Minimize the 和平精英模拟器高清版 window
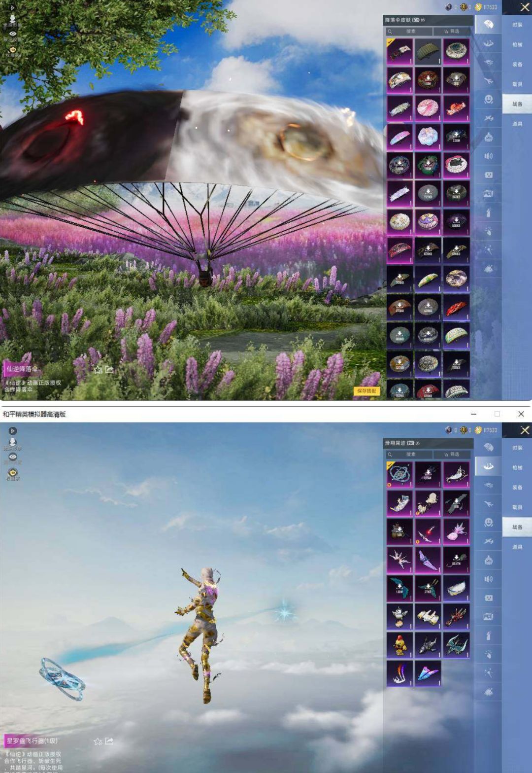Viewport: 532px width, 773px height. click(473, 414)
